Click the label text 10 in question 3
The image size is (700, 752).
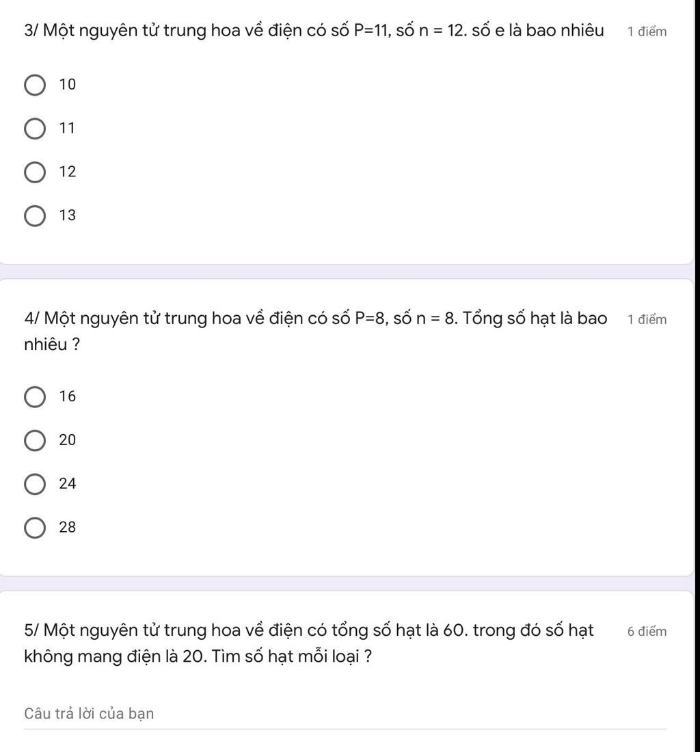[x=68, y=84]
